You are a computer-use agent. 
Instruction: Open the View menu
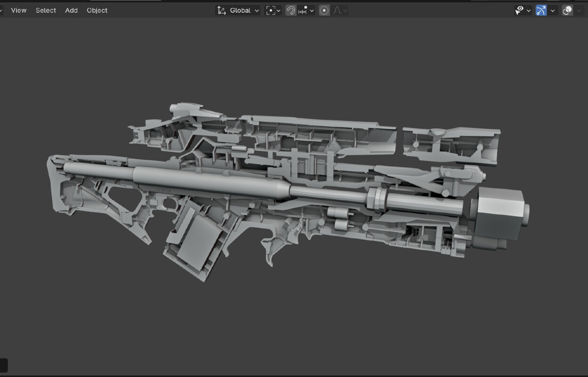coord(18,10)
